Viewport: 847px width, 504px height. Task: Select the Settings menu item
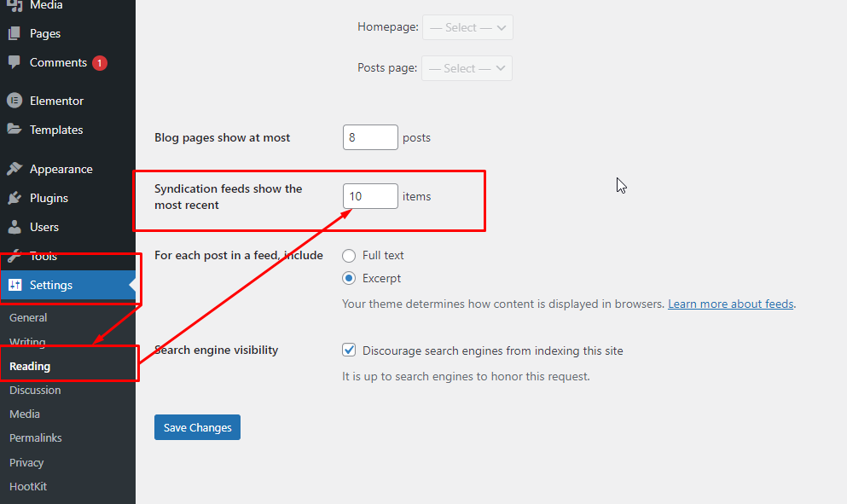click(67, 285)
